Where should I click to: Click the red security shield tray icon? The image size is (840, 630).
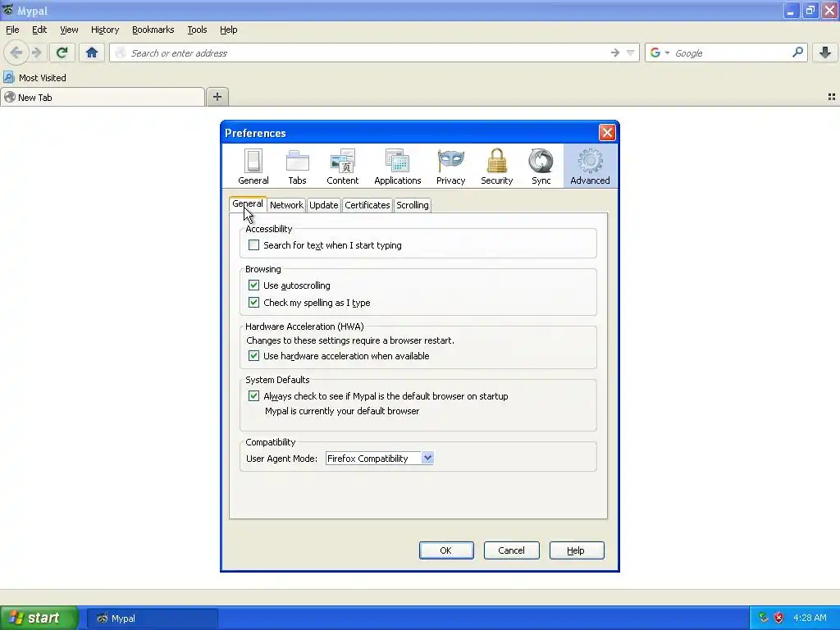click(778, 618)
